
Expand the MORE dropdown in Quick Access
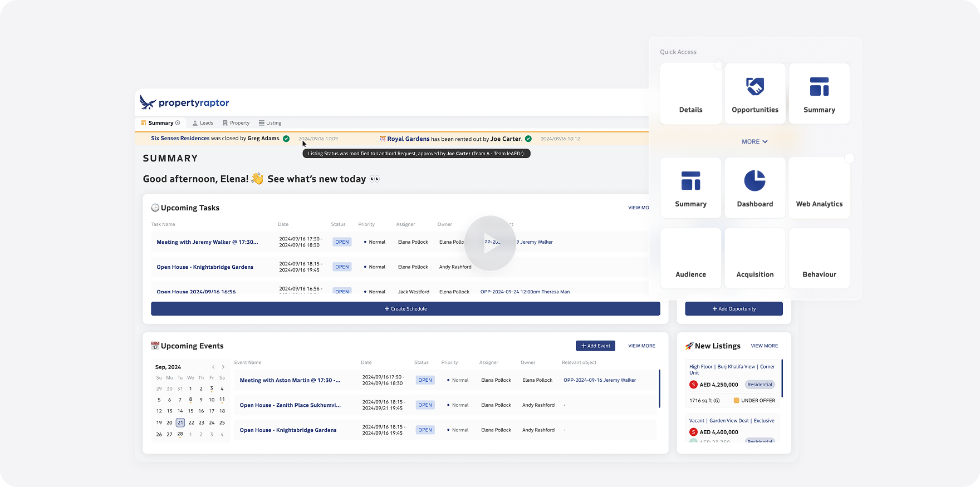coord(754,142)
